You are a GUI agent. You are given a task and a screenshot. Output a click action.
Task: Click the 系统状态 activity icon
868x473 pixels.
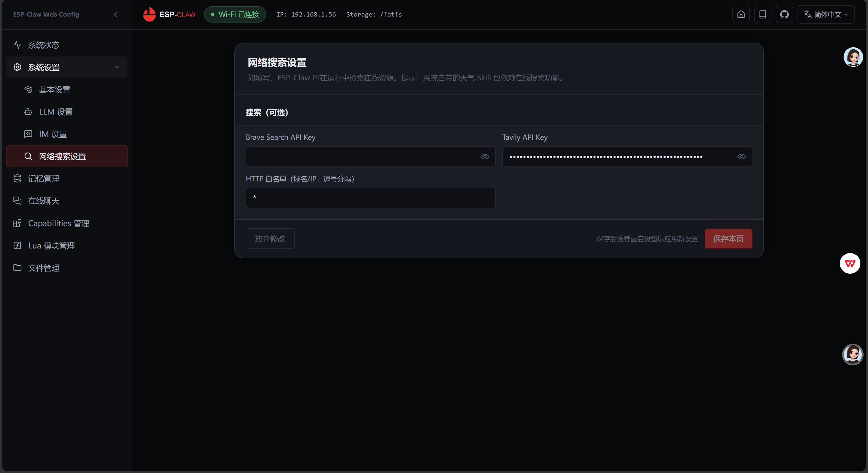click(17, 45)
